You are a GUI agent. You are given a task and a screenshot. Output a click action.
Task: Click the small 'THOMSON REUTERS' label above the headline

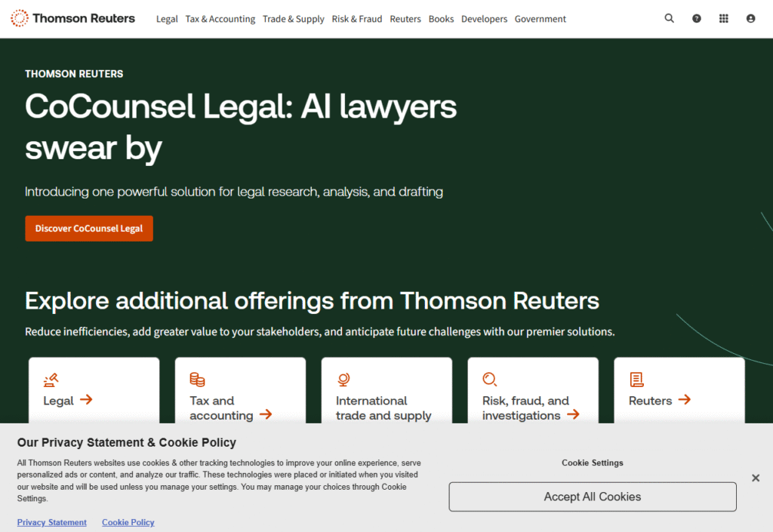click(74, 74)
